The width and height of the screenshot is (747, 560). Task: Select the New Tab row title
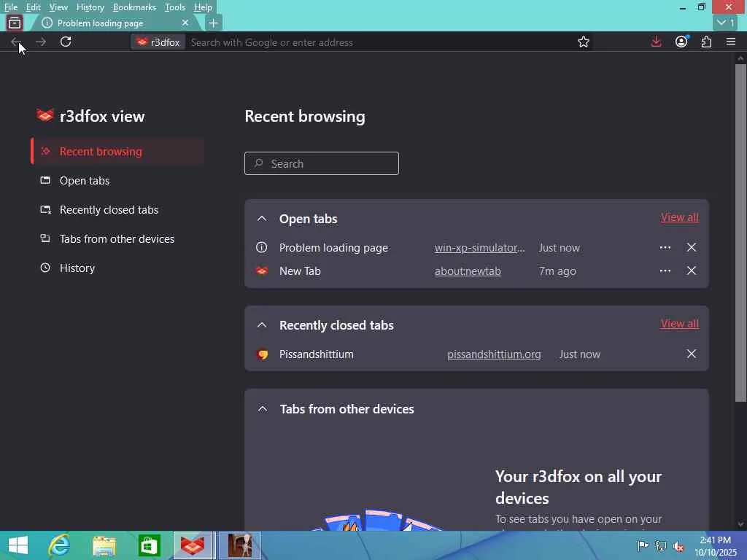[x=300, y=271]
